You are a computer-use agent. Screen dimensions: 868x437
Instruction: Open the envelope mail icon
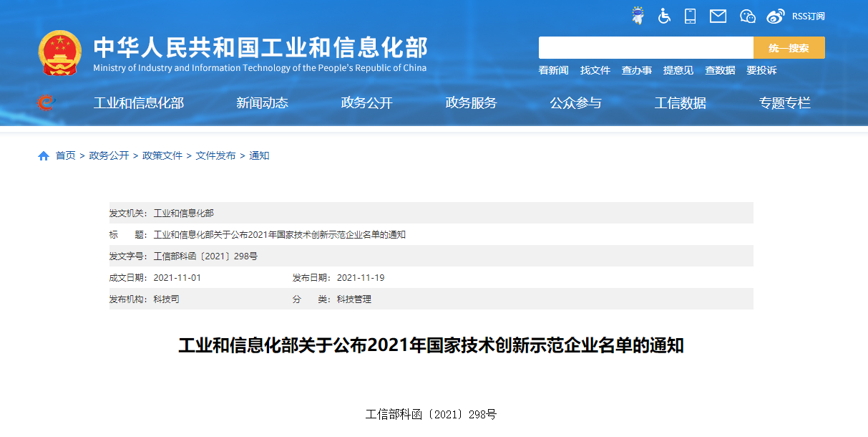pyautogui.click(x=718, y=16)
